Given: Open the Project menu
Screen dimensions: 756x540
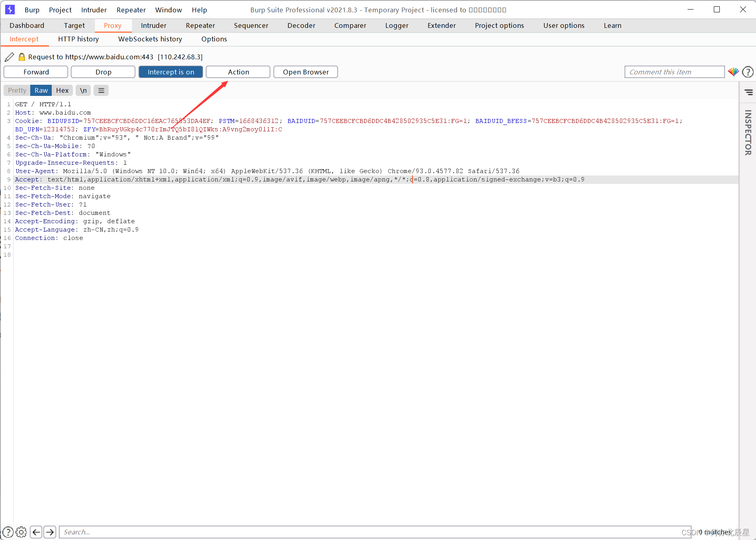Looking at the screenshot, I should (60, 10).
